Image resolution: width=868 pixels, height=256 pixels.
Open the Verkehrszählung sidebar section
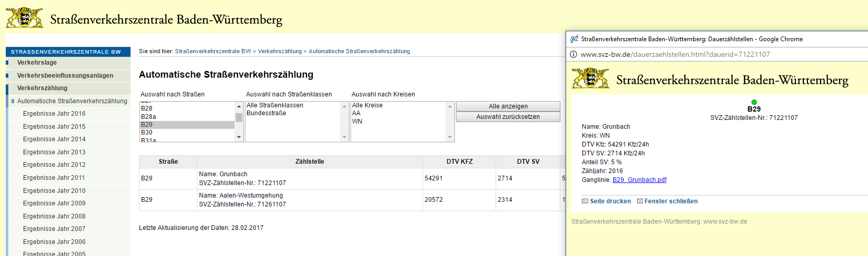tap(42, 88)
